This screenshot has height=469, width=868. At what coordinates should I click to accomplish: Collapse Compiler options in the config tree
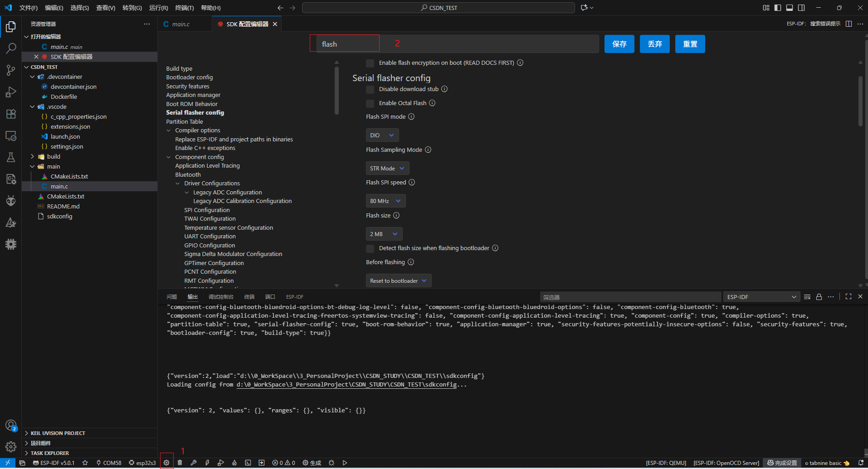169,131
